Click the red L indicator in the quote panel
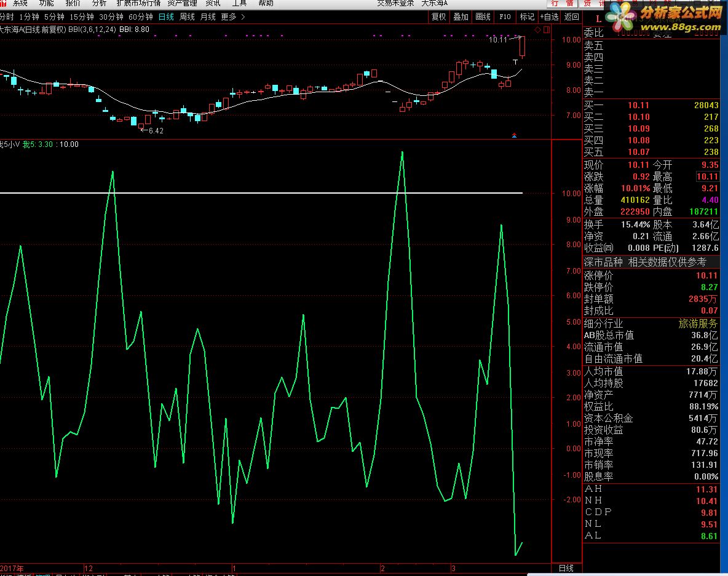The image size is (728, 576). pos(598,20)
